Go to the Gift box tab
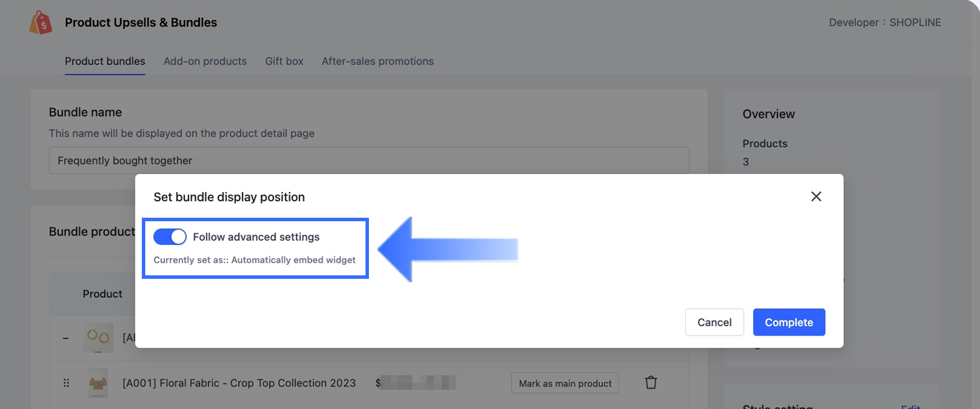 (284, 61)
